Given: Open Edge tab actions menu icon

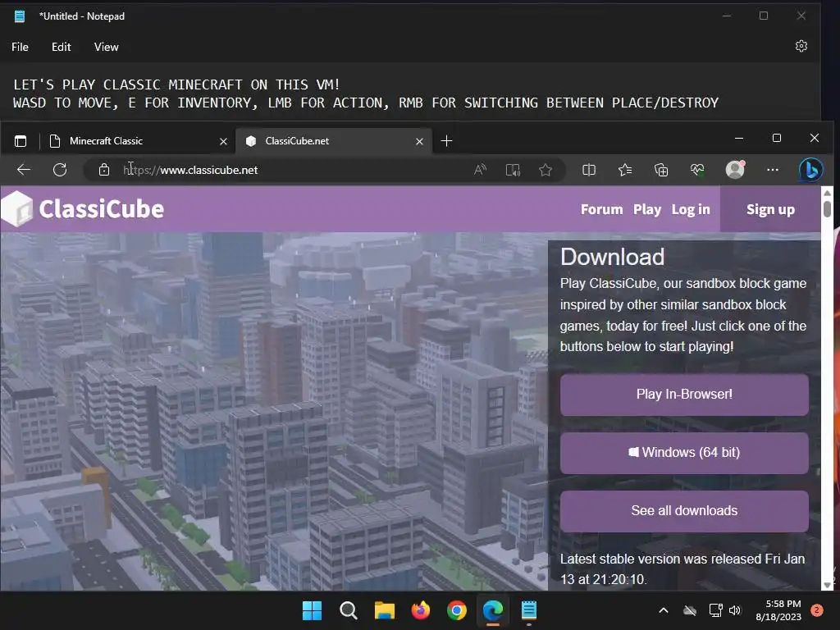Looking at the screenshot, I should (21, 141).
